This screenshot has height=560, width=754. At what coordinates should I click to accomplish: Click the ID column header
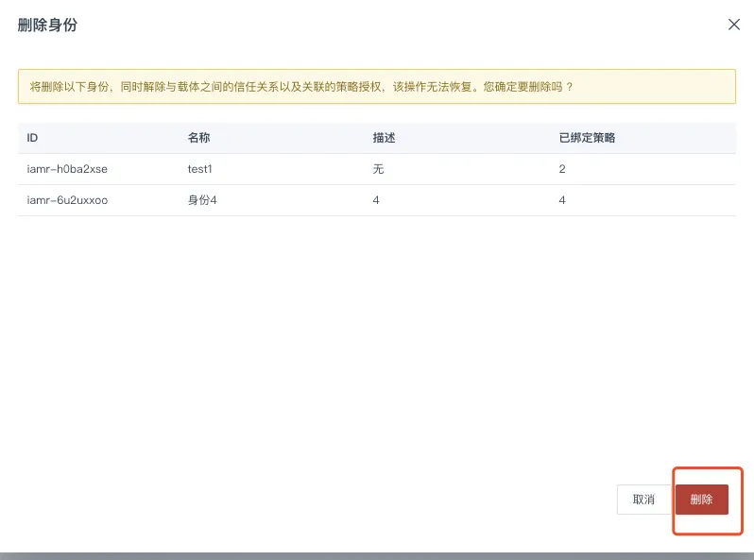pos(32,138)
